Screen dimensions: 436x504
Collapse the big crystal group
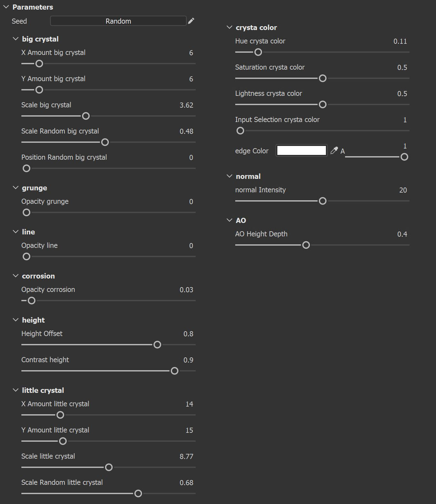(x=16, y=39)
